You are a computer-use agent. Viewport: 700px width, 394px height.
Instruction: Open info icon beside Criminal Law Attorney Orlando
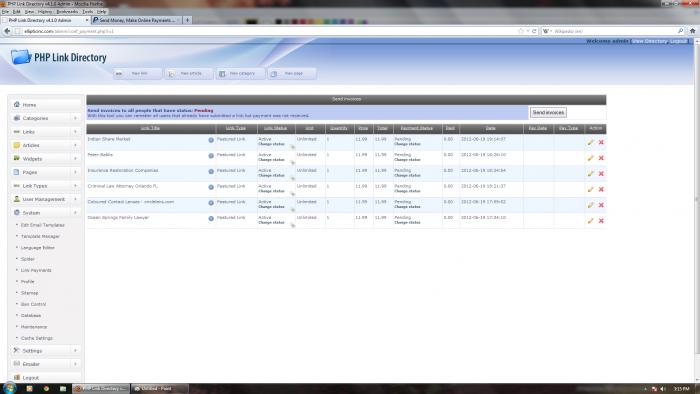[211, 187]
